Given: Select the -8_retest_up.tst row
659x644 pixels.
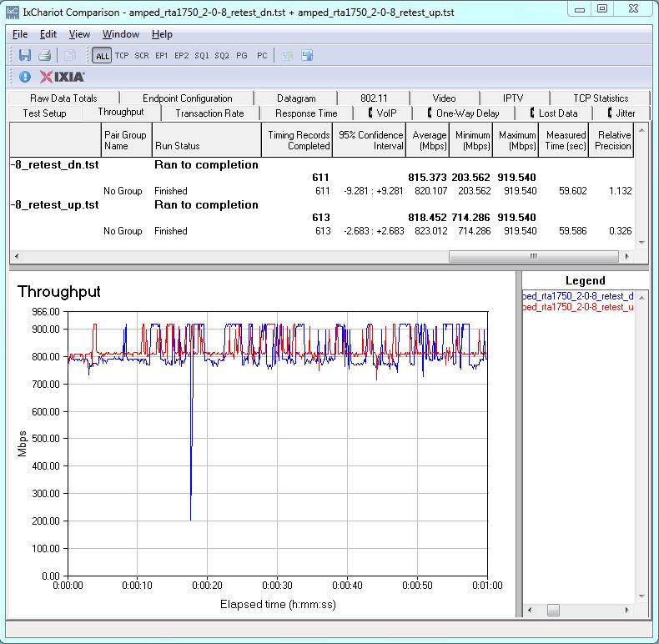Looking at the screenshot, I should click(x=321, y=204).
